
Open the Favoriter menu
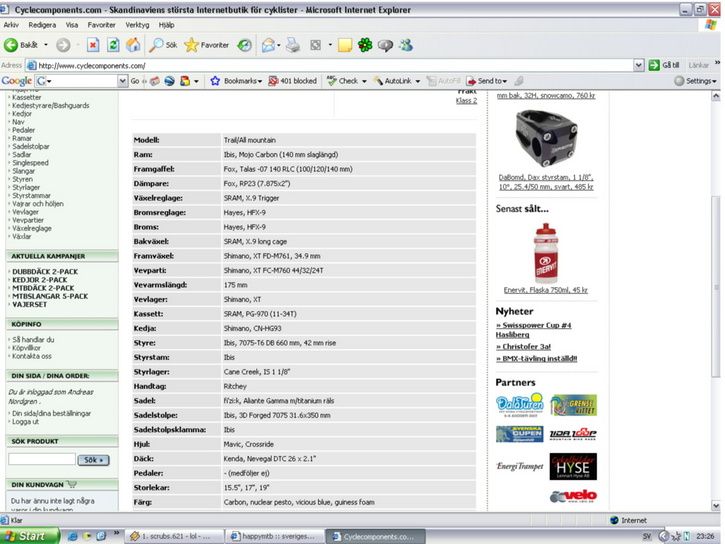pyautogui.click(x=101, y=25)
